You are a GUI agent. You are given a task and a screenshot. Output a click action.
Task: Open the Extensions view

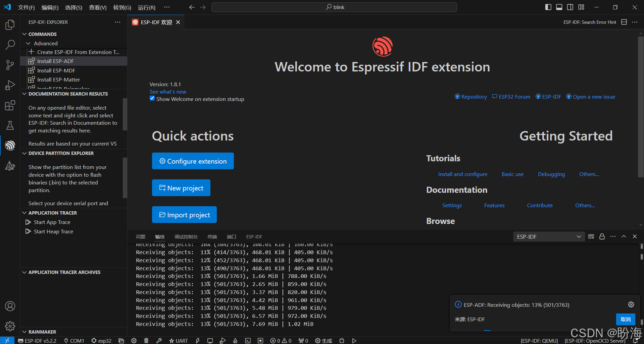point(10,105)
